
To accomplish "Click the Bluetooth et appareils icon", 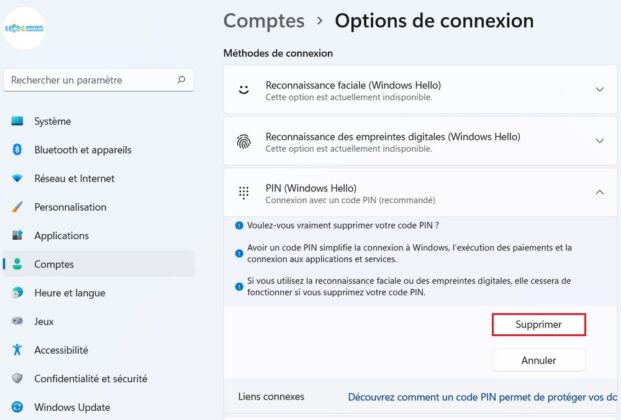I will click(17, 150).
